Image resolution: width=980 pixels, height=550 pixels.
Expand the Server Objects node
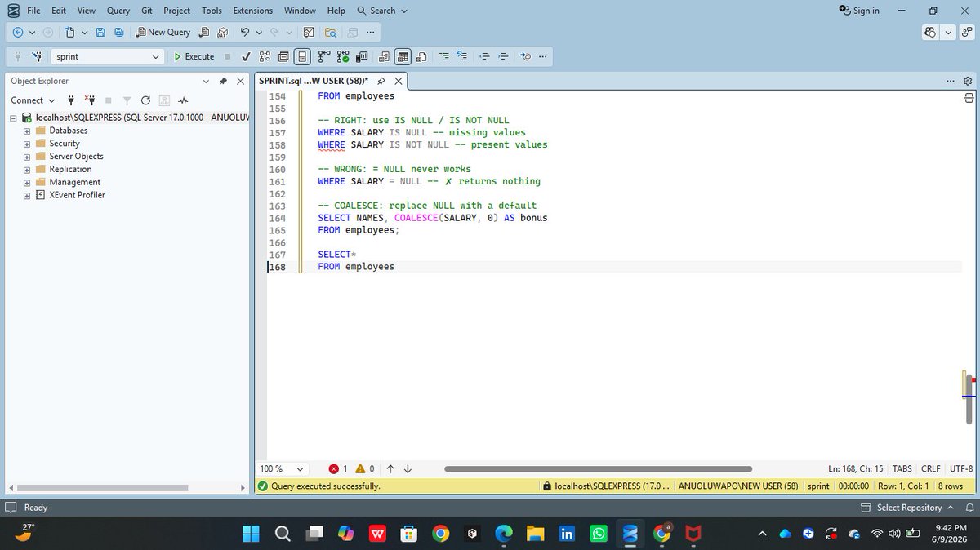point(27,157)
